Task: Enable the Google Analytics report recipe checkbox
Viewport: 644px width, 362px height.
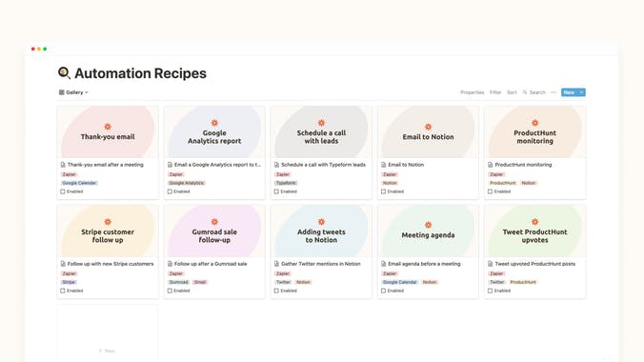Action: (x=170, y=191)
